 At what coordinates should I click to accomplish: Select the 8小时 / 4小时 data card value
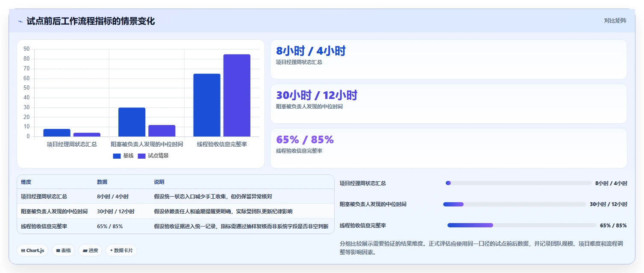pyautogui.click(x=311, y=51)
